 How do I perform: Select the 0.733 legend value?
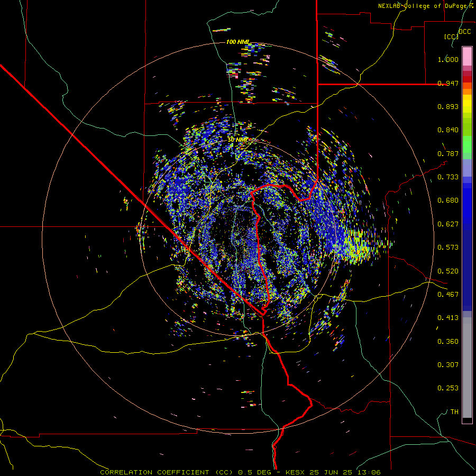pyautogui.click(x=448, y=177)
